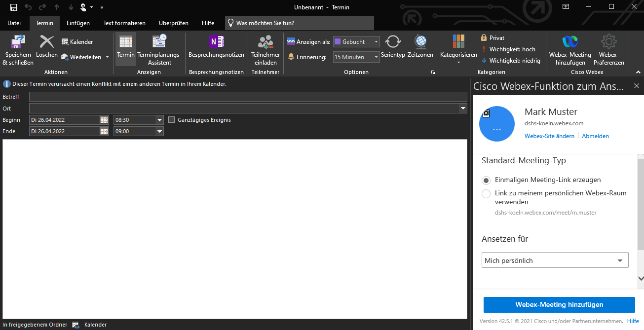Screen dimensions: 644x330
Task: Click the Save icon in title bar
Action: (14, 7)
